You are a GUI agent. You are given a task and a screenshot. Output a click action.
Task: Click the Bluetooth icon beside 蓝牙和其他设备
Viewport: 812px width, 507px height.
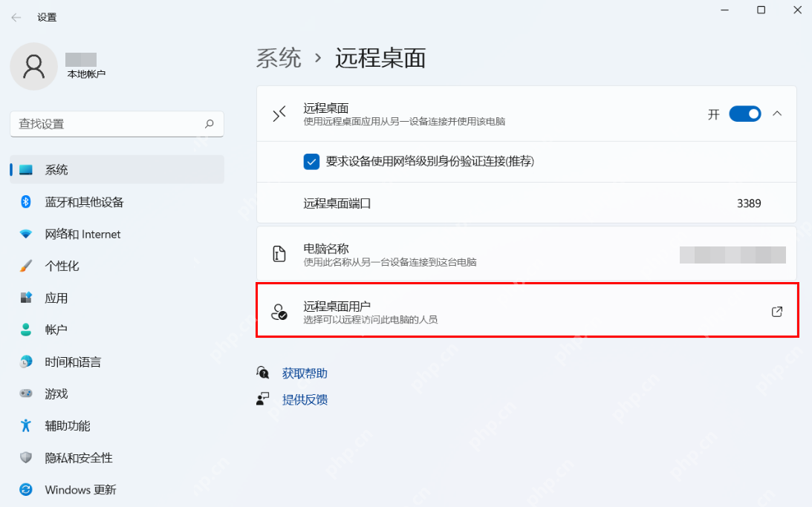pos(26,202)
